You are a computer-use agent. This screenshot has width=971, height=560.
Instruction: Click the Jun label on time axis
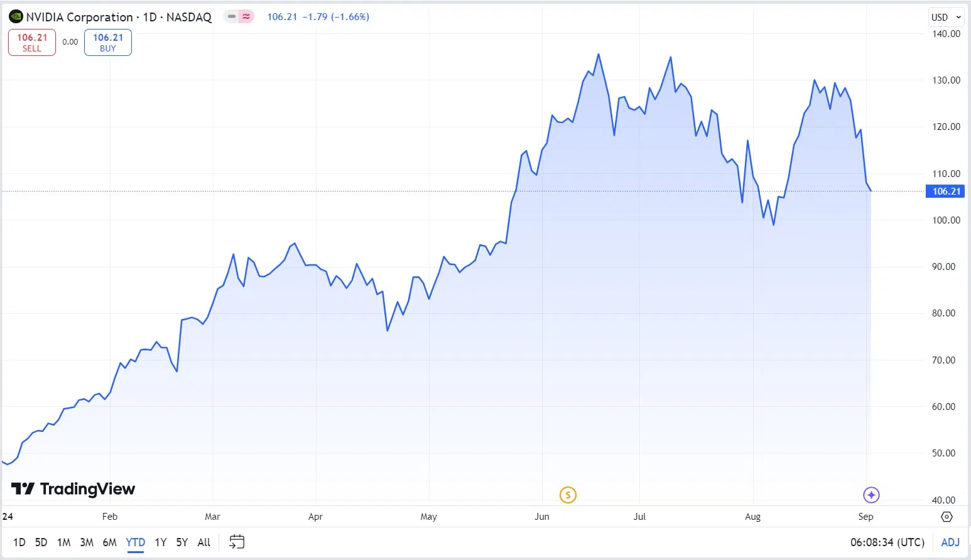pyautogui.click(x=542, y=517)
